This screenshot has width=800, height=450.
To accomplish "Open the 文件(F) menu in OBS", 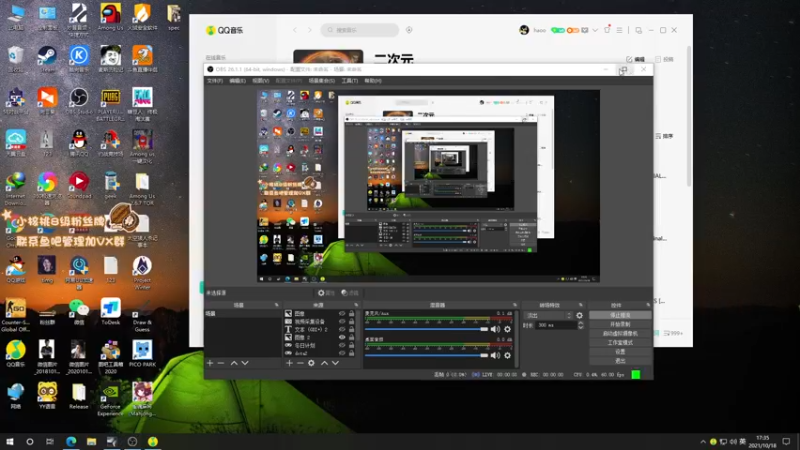I will point(215,81).
